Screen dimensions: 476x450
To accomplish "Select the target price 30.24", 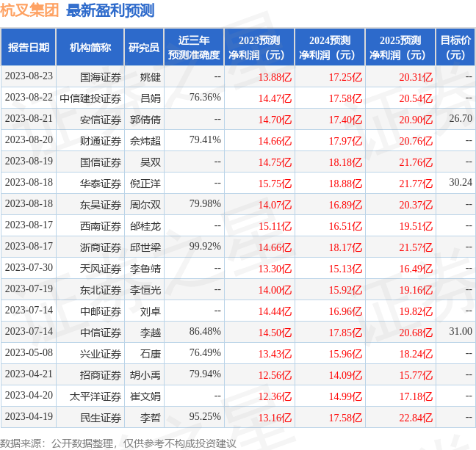I will (461, 182).
